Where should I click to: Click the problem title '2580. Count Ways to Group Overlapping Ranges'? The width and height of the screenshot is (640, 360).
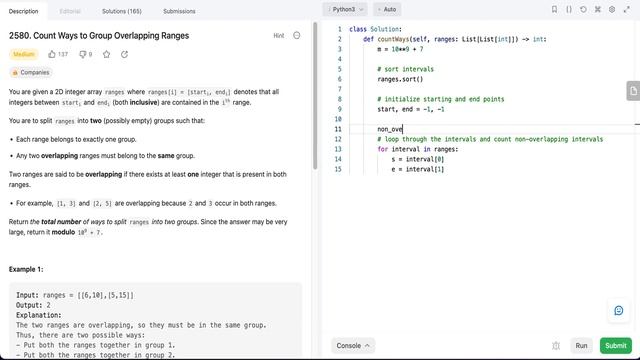point(99,36)
